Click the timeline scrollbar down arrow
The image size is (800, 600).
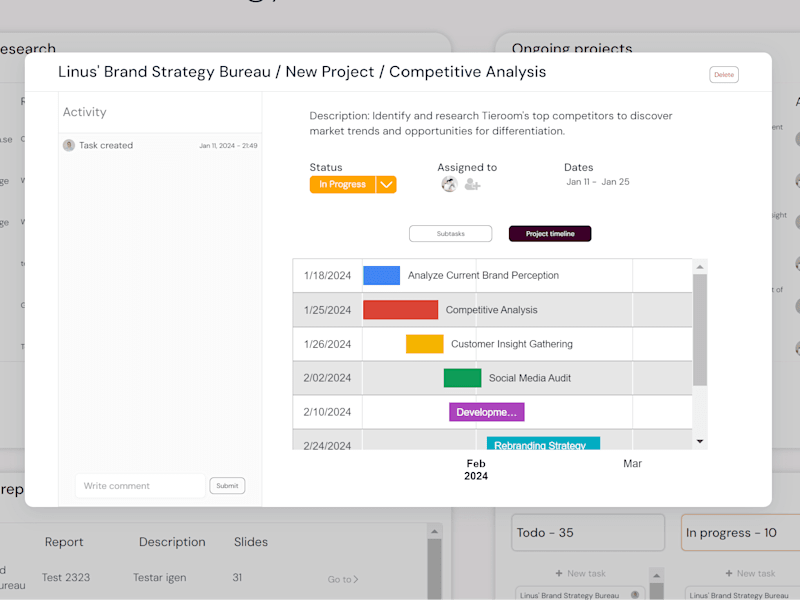pos(700,441)
